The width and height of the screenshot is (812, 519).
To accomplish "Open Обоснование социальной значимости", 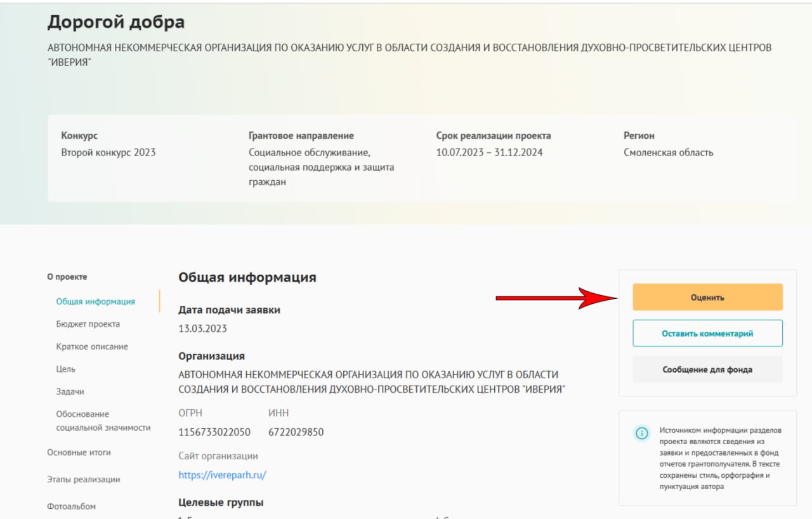I will [103, 421].
